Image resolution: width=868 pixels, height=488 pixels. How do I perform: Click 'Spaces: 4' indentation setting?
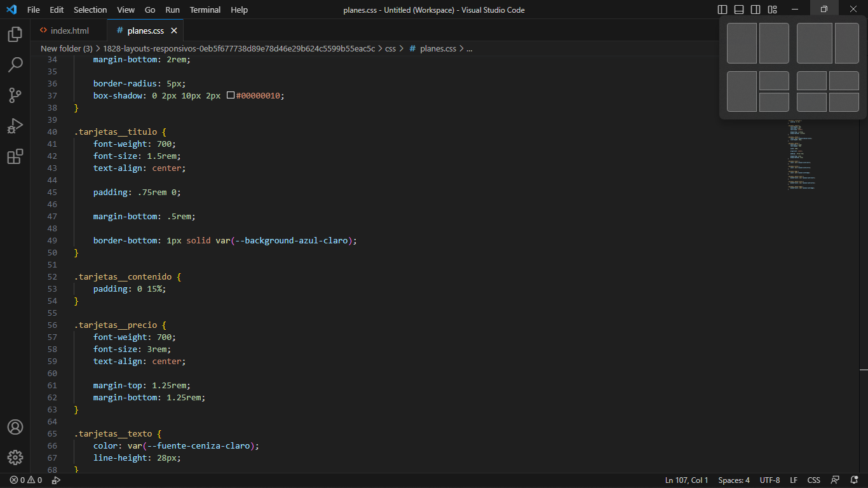tap(734, 480)
